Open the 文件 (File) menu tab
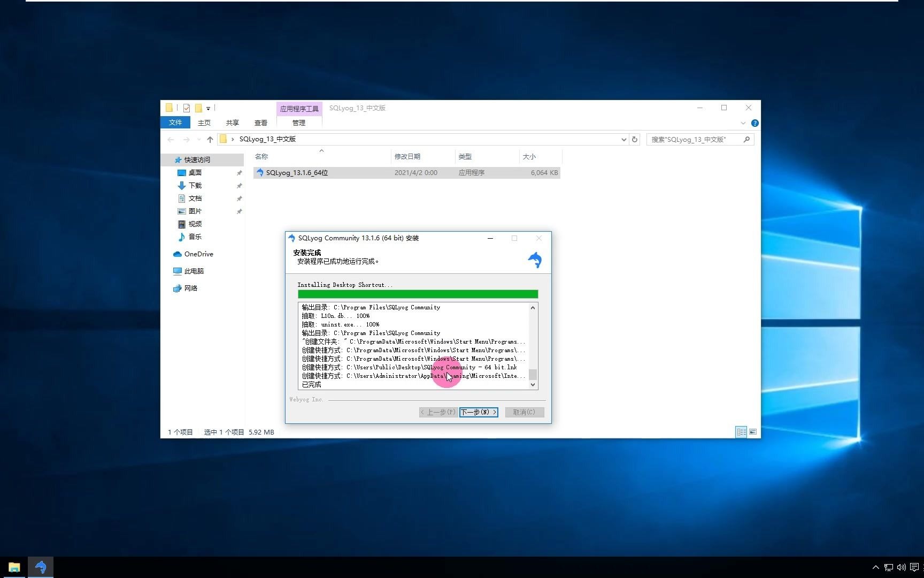924x578 pixels. tap(175, 123)
